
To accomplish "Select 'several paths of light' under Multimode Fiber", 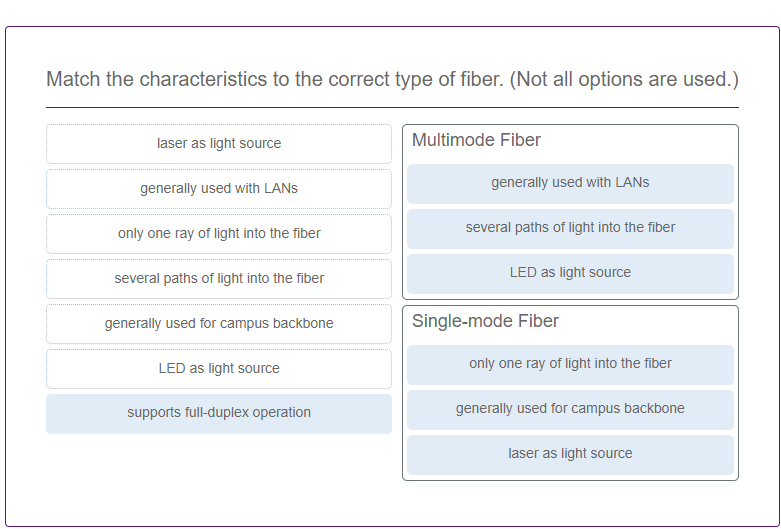I will (570, 229).
